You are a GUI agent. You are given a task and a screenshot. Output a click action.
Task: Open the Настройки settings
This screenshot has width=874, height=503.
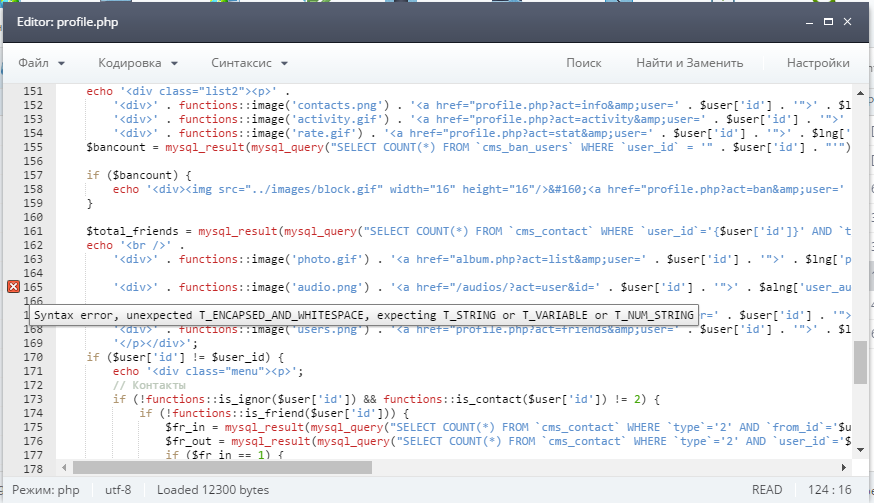tap(817, 63)
